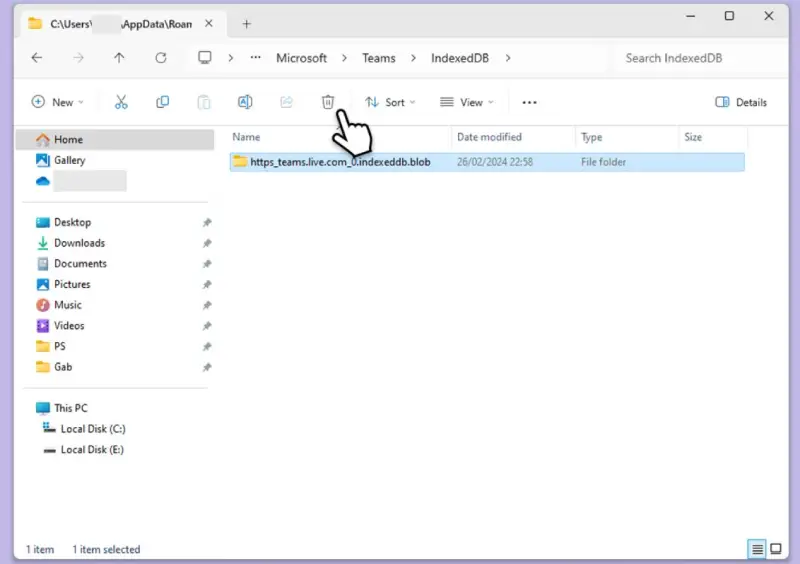This screenshot has width=800, height=564.
Task: Open Downloads in quick access
Action: [x=79, y=243]
